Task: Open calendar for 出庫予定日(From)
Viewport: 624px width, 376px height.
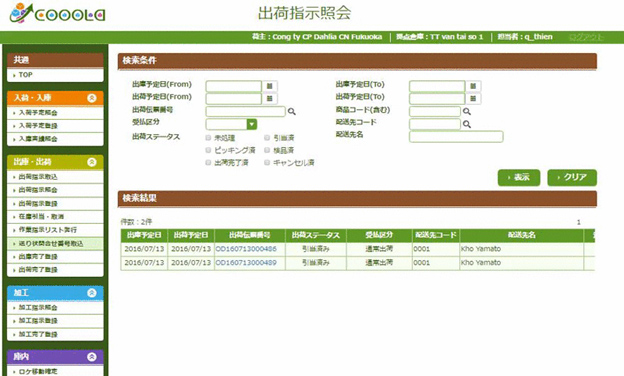Action: (x=269, y=86)
